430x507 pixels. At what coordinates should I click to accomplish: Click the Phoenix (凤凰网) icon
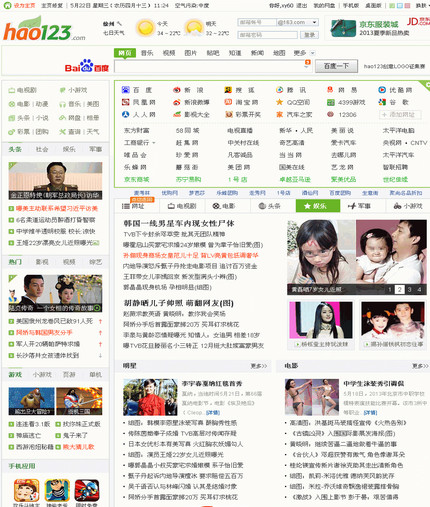pyautogui.click(x=126, y=102)
